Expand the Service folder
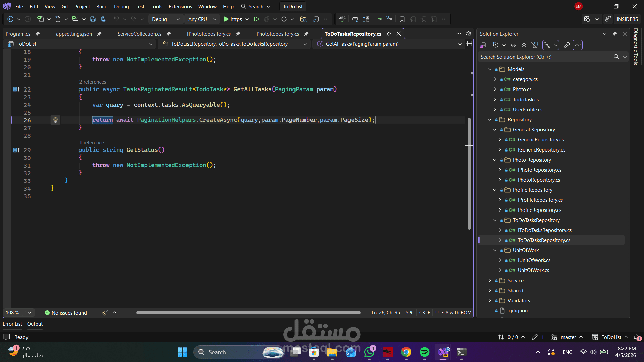This screenshot has height=362, width=644. tap(490, 281)
